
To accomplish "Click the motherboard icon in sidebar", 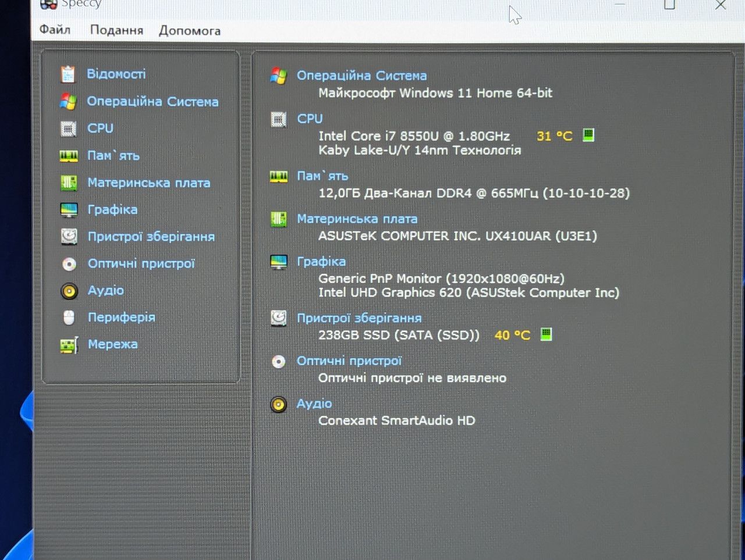I will click(x=69, y=183).
